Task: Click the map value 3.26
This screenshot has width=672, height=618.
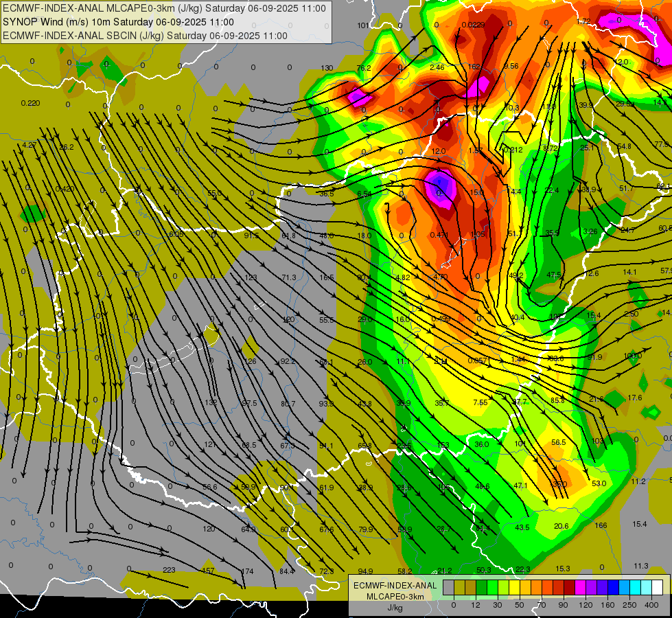Action: point(590,231)
